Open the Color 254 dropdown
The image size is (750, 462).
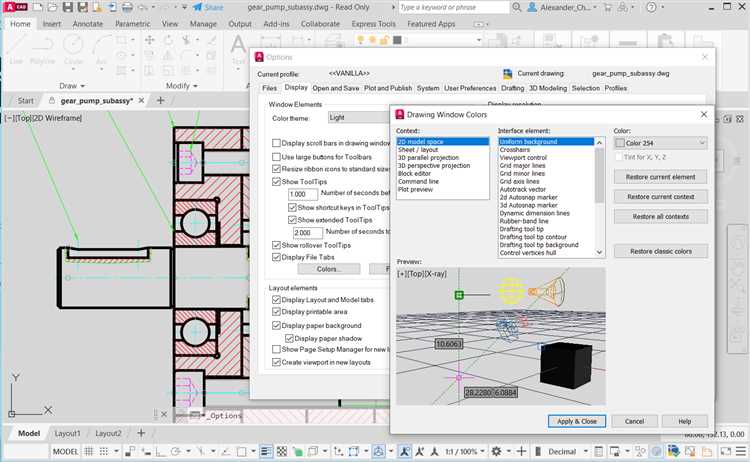(660, 143)
